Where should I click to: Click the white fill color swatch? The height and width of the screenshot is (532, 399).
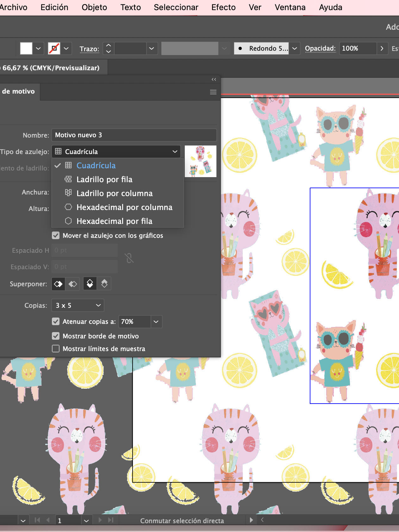click(26, 48)
